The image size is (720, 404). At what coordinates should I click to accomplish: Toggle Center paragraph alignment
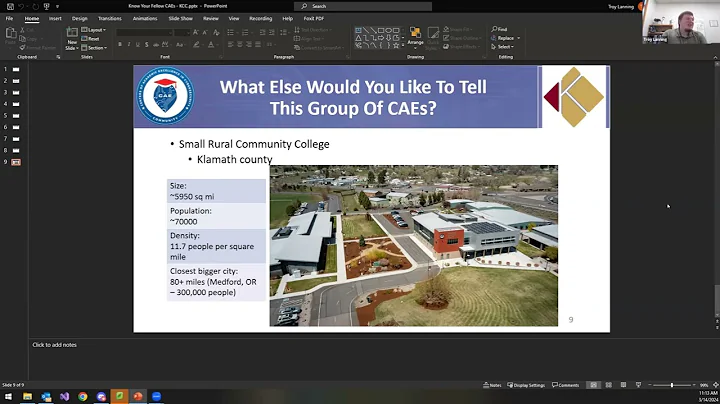click(240, 45)
